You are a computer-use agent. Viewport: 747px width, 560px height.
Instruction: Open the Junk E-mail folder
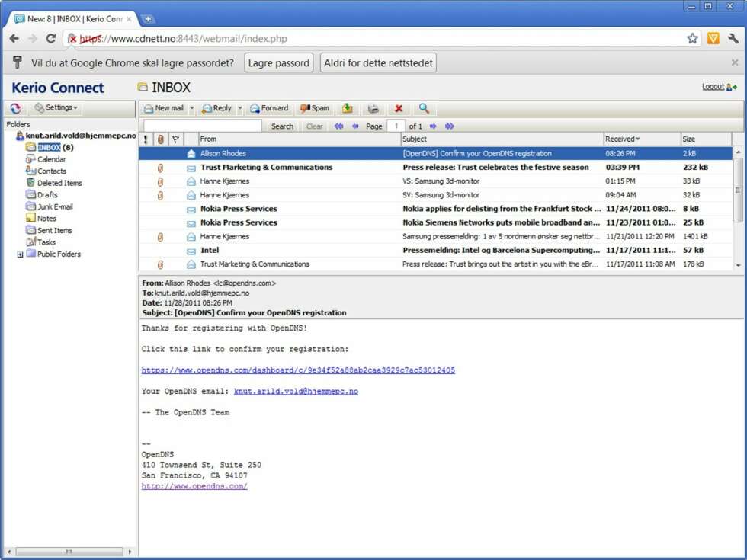coord(50,206)
